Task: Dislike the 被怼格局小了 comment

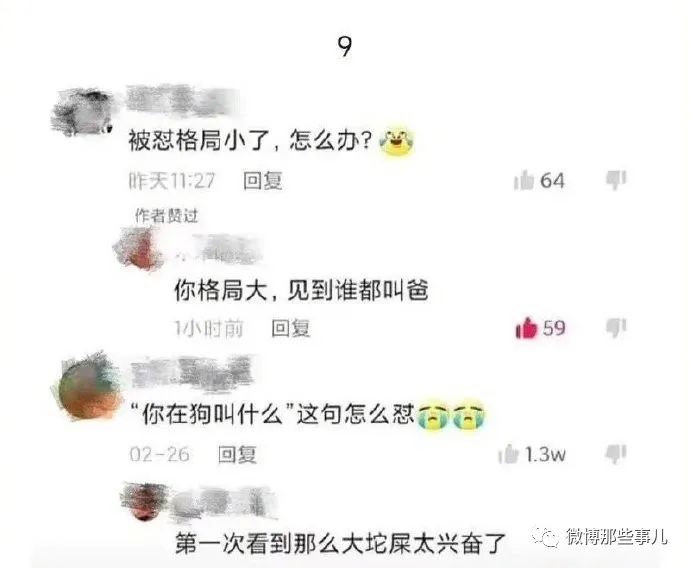Action: (616, 180)
